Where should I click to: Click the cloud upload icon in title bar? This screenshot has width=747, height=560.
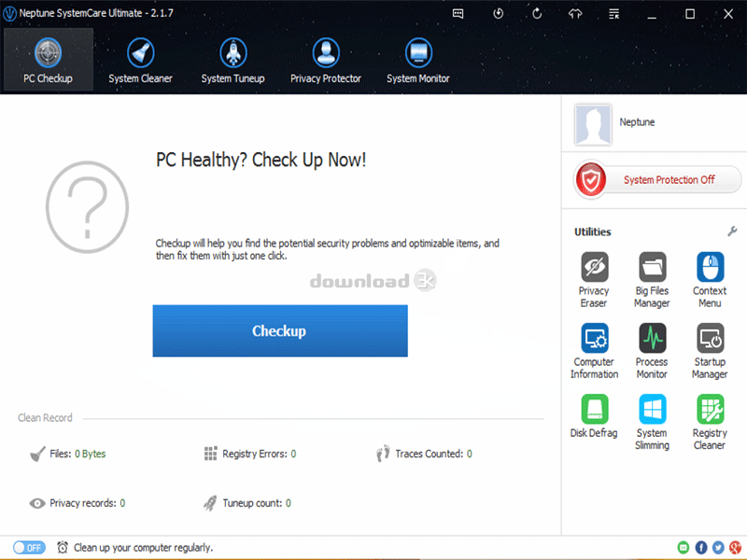(575, 14)
